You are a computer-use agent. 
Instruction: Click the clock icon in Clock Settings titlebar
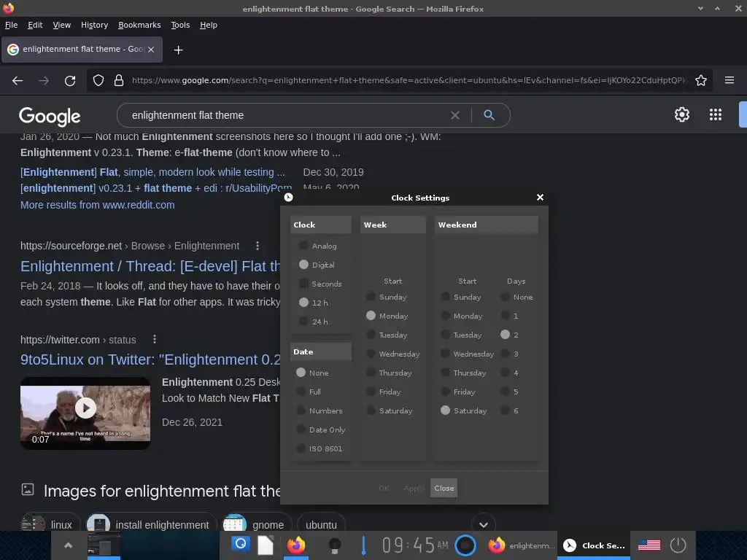(288, 197)
